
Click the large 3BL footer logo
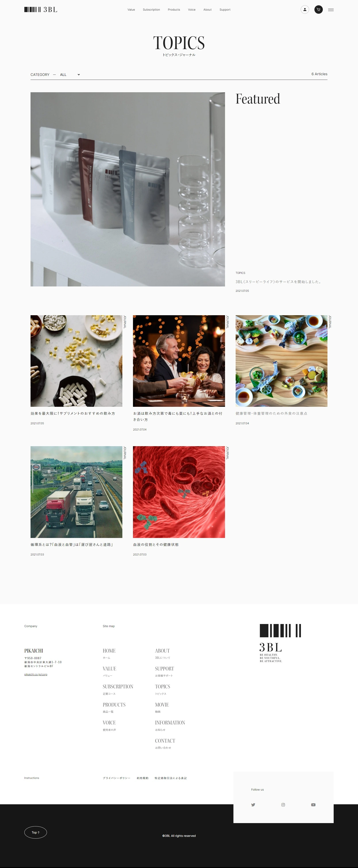(x=280, y=643)
